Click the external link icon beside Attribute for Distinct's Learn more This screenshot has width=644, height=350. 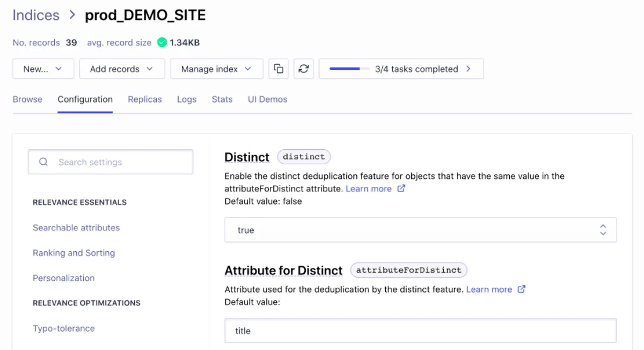click(521, 289)
